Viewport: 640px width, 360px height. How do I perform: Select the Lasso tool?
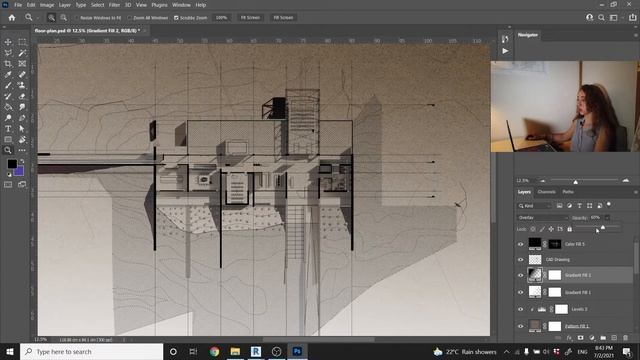(x=8, y=53)
